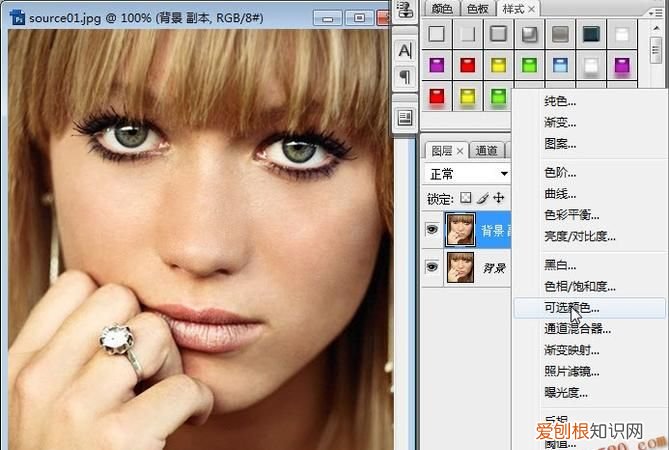Click the lock transparent pixels icon

pyautogui.click(x=466, y=199)
